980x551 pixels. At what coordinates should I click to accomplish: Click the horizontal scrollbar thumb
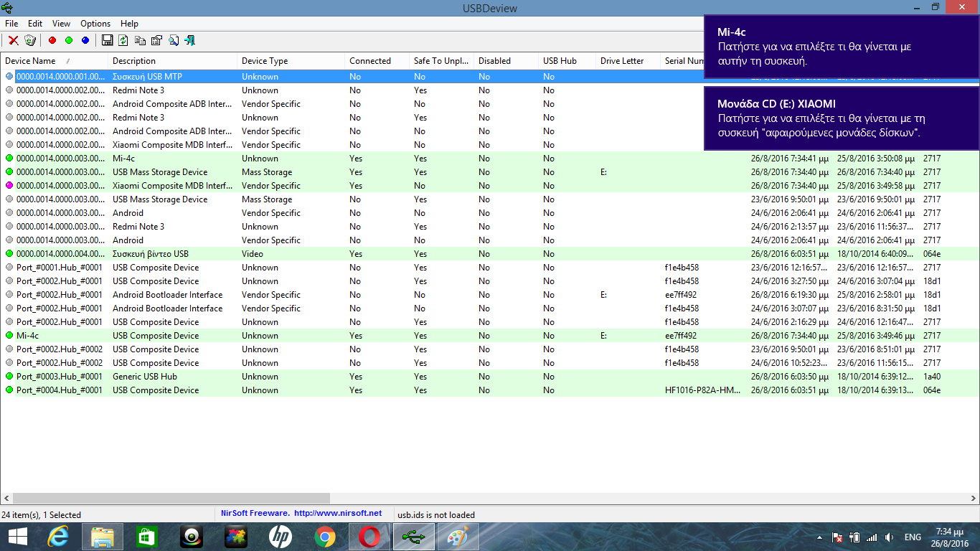pos(171,498)
